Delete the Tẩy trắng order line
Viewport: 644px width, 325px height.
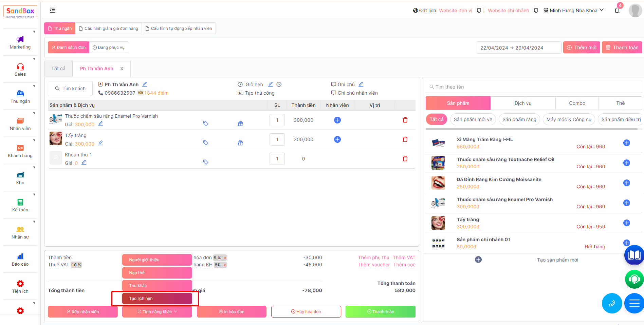405,139
